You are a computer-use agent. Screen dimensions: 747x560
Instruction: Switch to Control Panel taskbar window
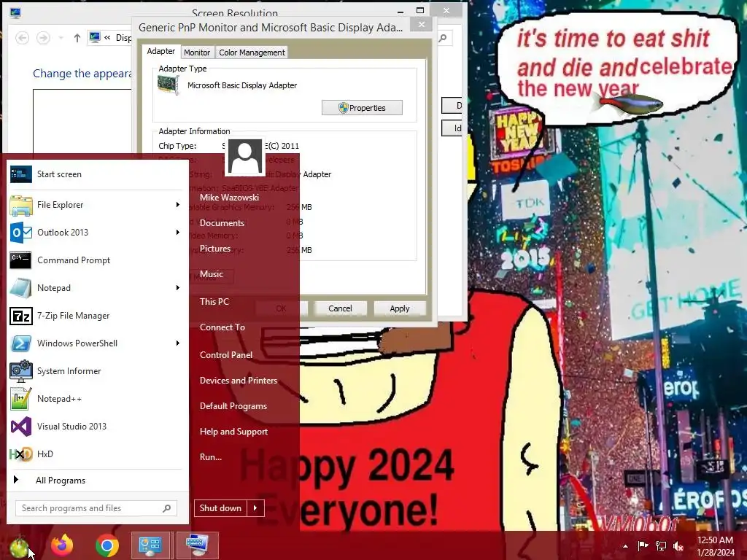point(150,545)
